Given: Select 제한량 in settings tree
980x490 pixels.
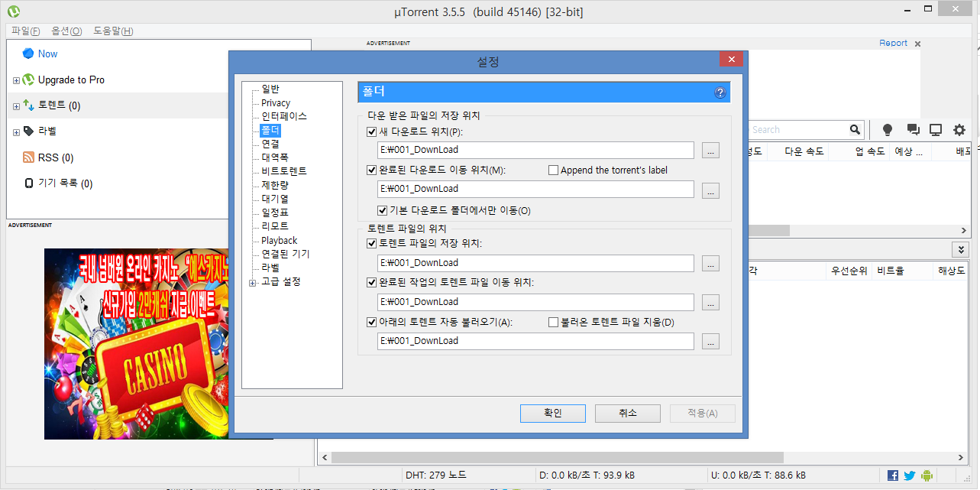Looking at the screenshot, I should [x=275, y=185].
